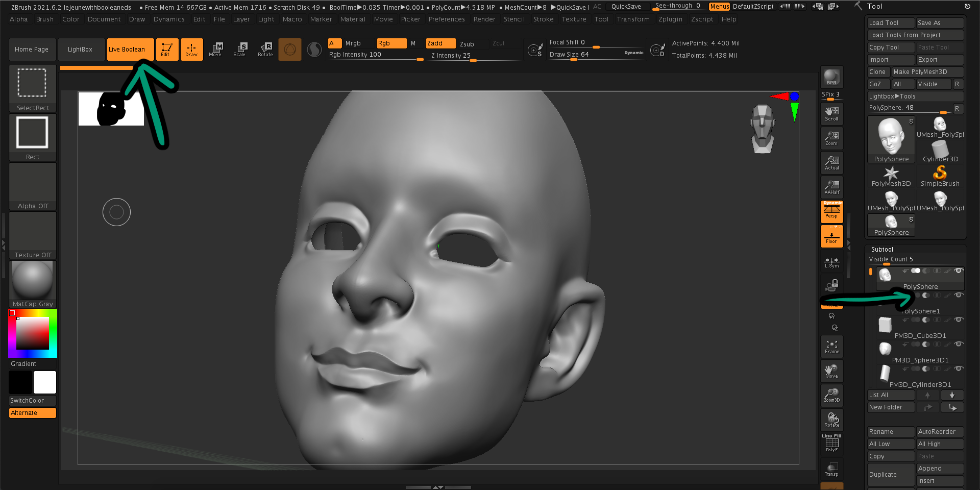Open MatCap Gray material picker

point(33,284)
